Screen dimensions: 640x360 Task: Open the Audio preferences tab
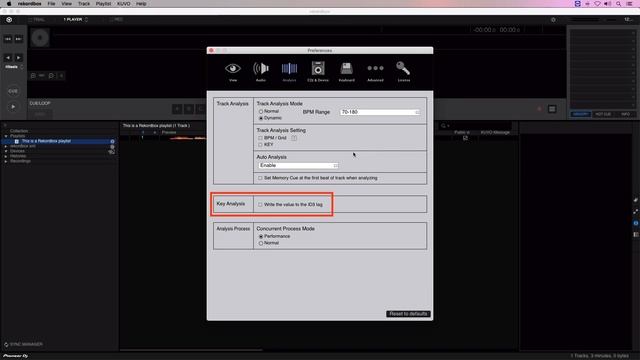point(261,72)
